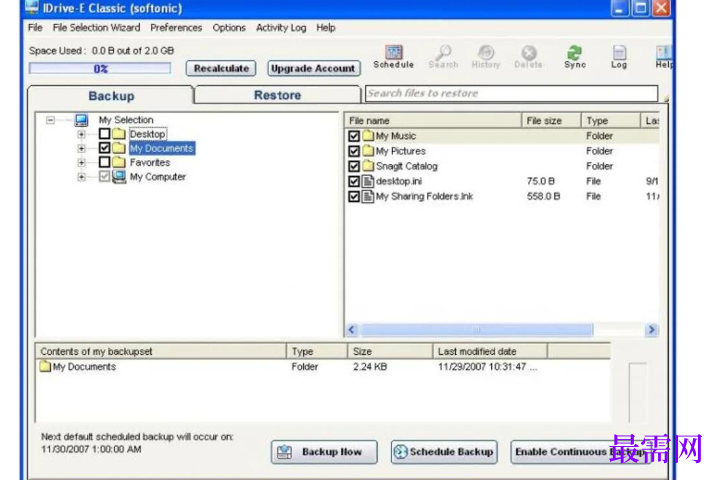721x480 pixels.
Task: Toggle the My Computer checkbox
Action: [x=104, y=177]
